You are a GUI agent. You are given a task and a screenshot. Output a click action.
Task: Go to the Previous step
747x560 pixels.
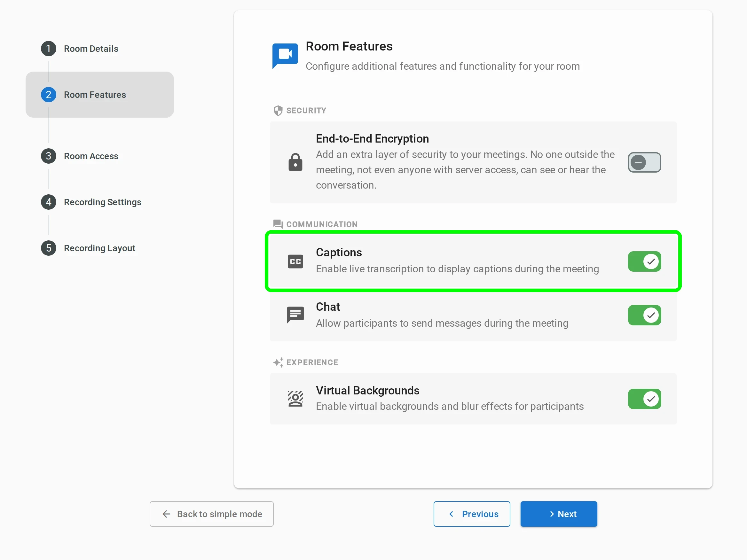472,514
